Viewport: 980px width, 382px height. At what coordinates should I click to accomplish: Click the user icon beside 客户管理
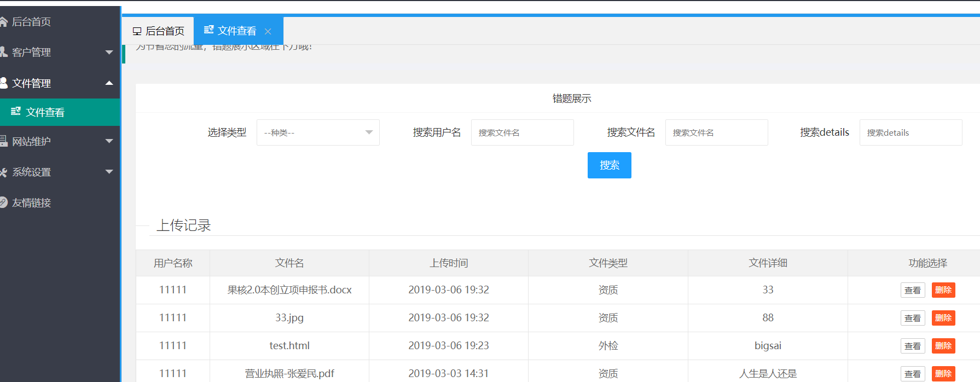coord(3,52)
